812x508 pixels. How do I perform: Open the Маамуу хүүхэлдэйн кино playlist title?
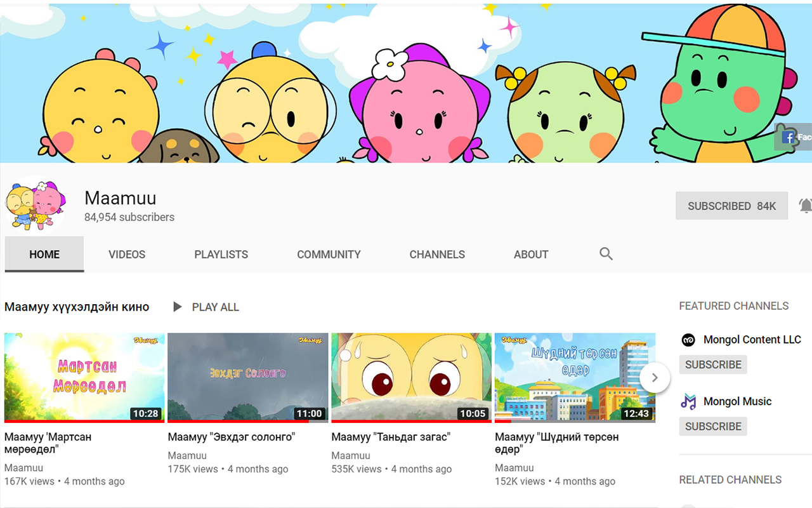(77, 307)
